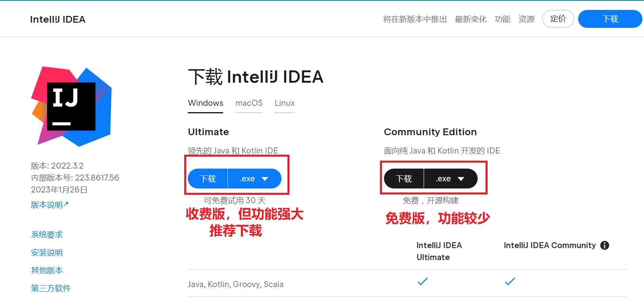Download the Ultimate edition with blue 下载 button

(208, 179)
